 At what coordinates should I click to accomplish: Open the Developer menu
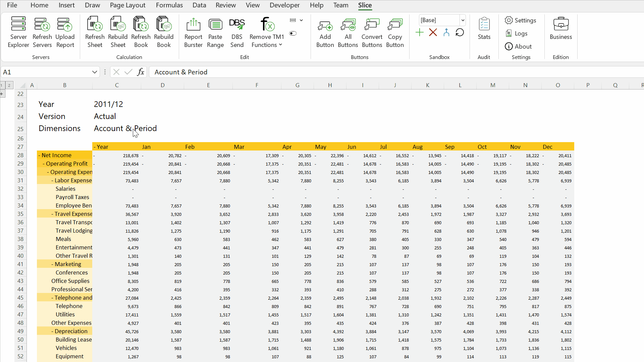pyautogui.click(x=284, y=5)
